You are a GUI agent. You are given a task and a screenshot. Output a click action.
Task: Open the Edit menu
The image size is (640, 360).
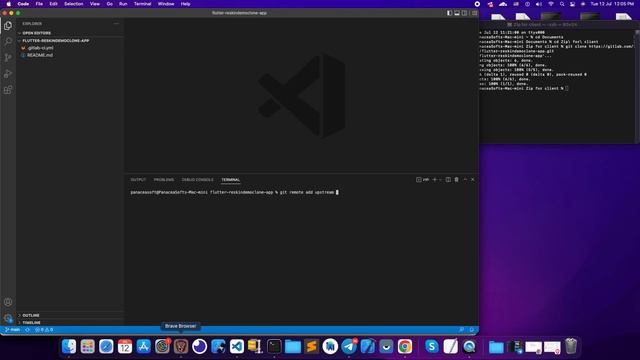tap(53, 4)
